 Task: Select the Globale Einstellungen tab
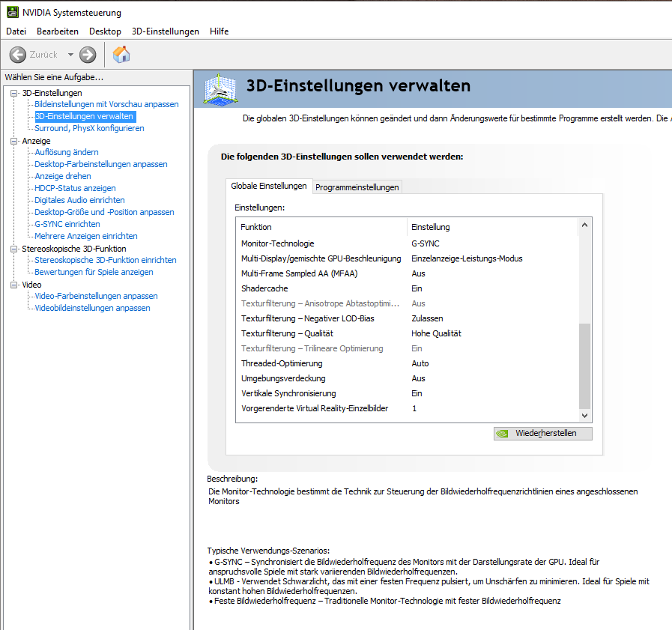(x=269, y=186)
